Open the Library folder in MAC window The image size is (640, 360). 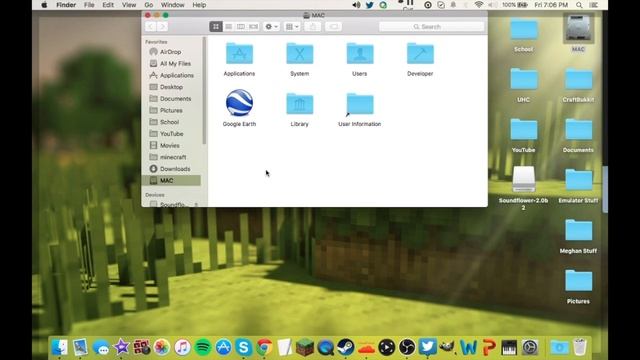click(x=300, y=104)
